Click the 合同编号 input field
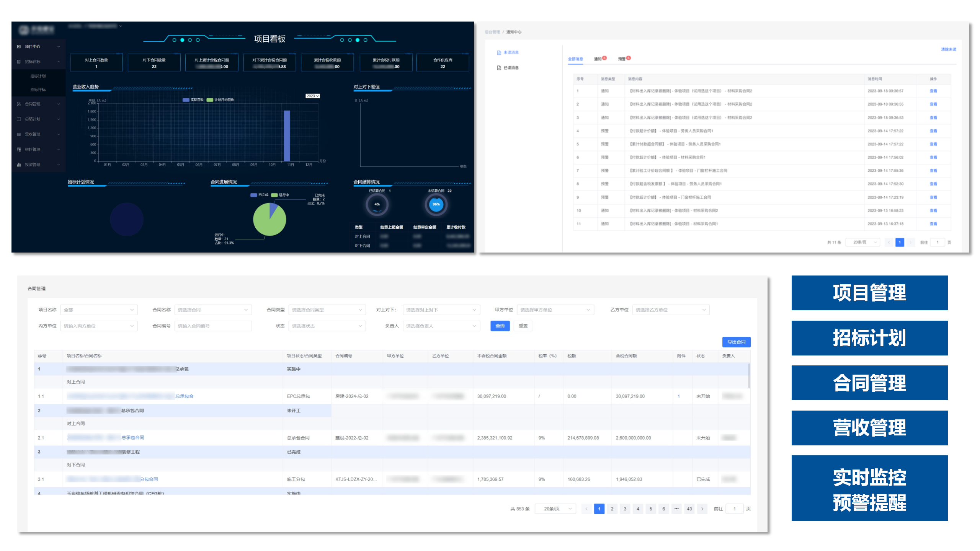Image resolution: width=980 pixels, height=551 pixels. pyautogui.click(x=213, y=326)
